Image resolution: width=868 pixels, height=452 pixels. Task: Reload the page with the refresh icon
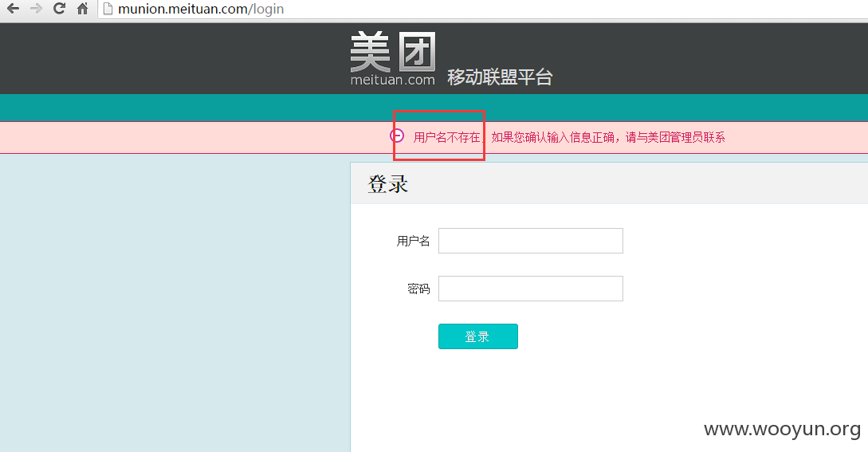pos(59,9)
